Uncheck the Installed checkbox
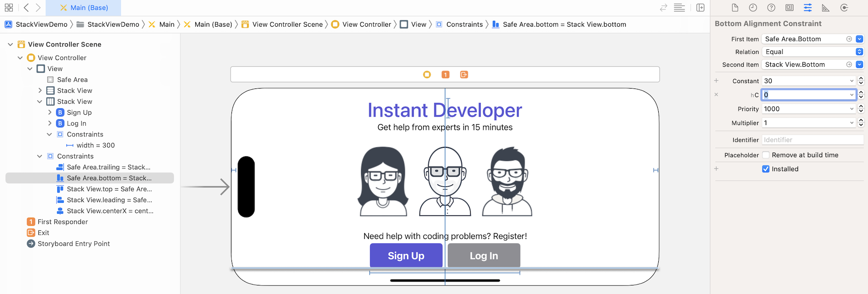Viewport: 868px width, 294px height. [x=766, y=169]
